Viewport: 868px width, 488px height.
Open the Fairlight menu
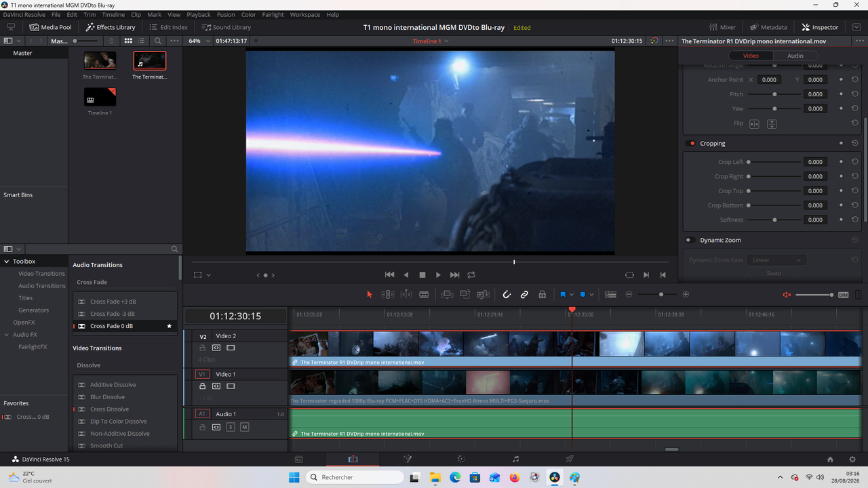tap(273, 14)
